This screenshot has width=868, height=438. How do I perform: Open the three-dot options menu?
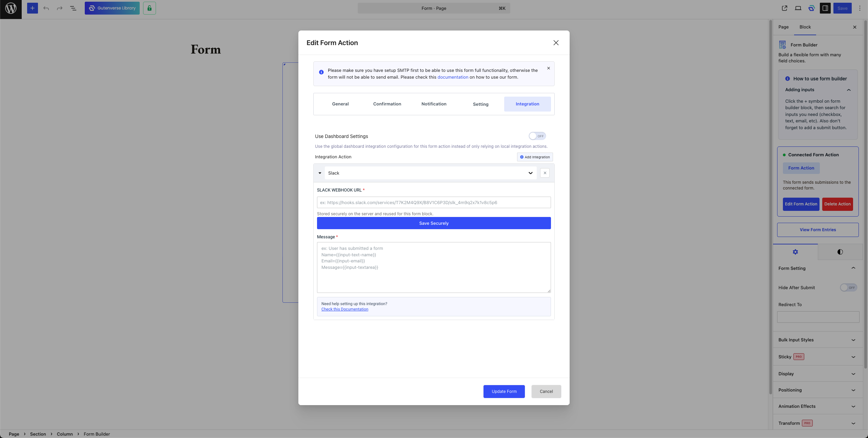click(860, 8)
